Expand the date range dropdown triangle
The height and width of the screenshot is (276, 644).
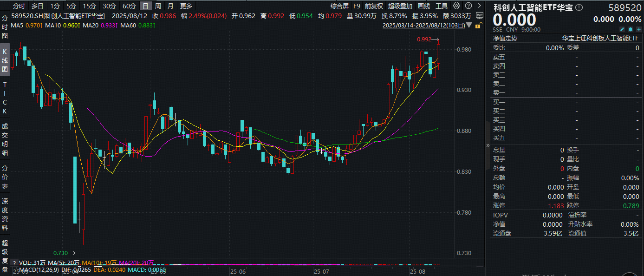pos(469,25)
